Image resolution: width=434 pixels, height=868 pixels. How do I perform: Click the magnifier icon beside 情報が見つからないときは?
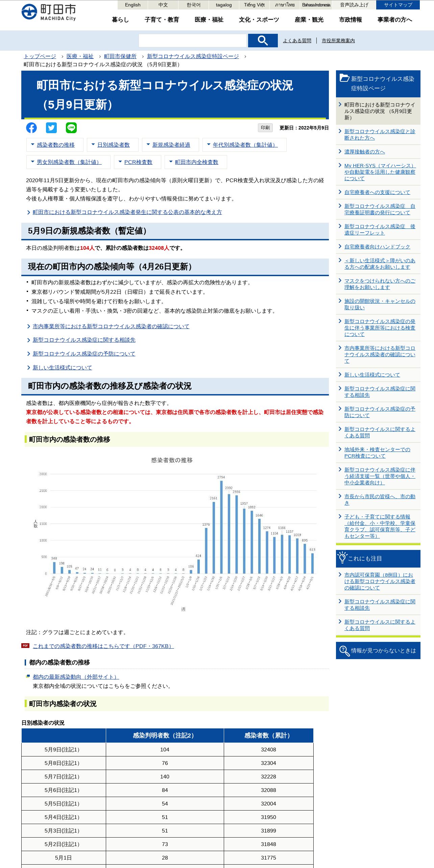coord(344,651)
